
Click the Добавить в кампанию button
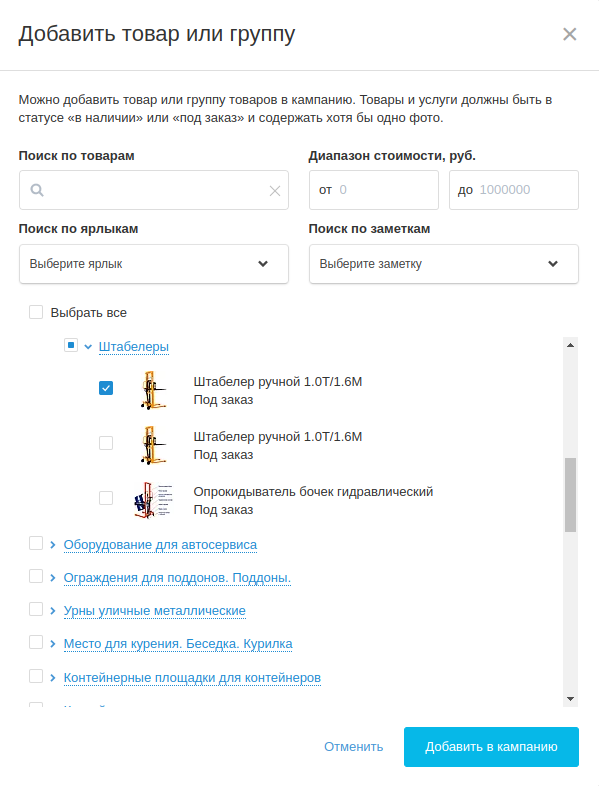pyautogui.click(x=491, y=746)
